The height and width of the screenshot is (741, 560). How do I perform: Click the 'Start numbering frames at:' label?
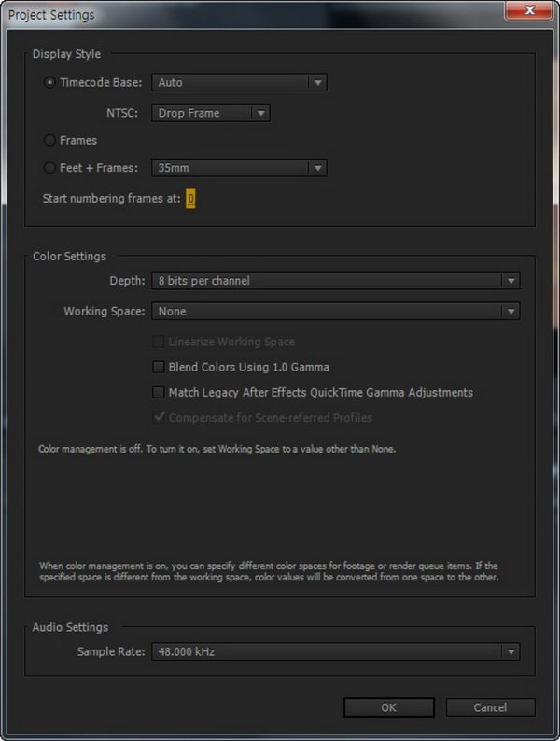tap(111, 199)
